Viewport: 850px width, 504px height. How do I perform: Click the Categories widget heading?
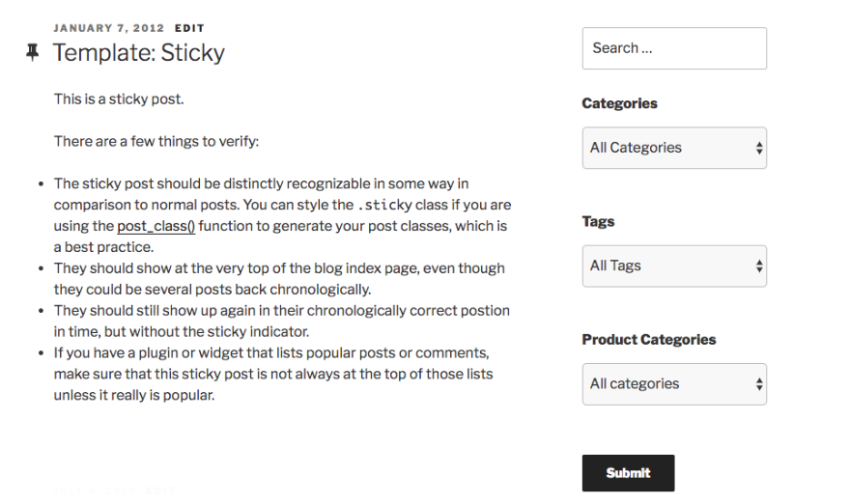[x=619, y=103]
